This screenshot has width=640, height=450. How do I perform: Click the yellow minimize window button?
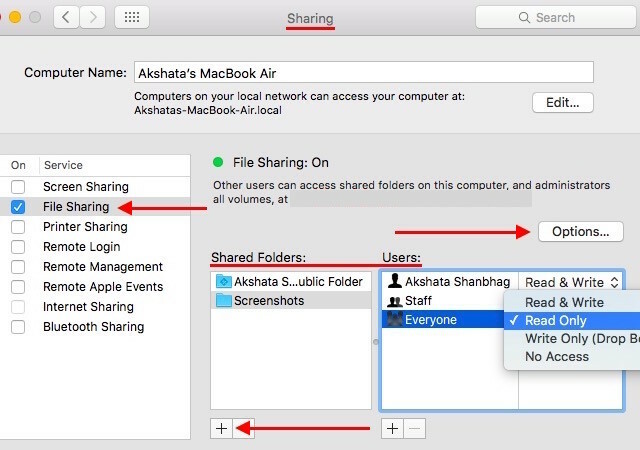[x=15, y=17]
